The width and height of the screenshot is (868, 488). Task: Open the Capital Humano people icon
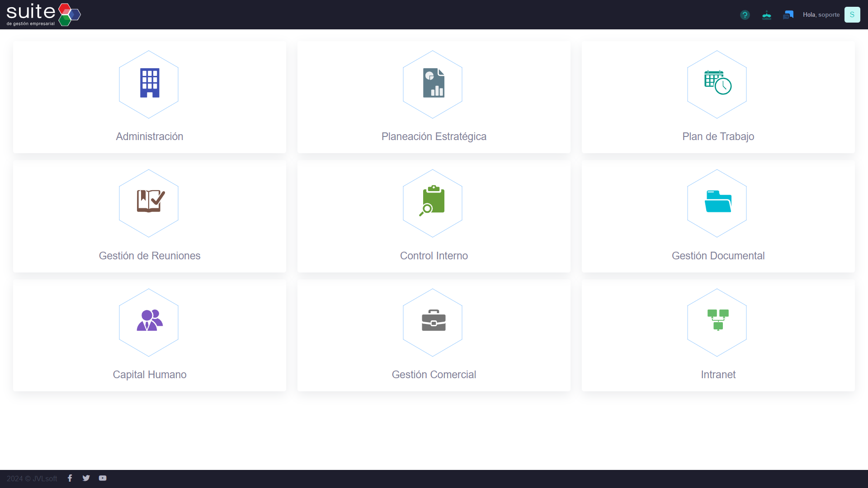[150, 320]
